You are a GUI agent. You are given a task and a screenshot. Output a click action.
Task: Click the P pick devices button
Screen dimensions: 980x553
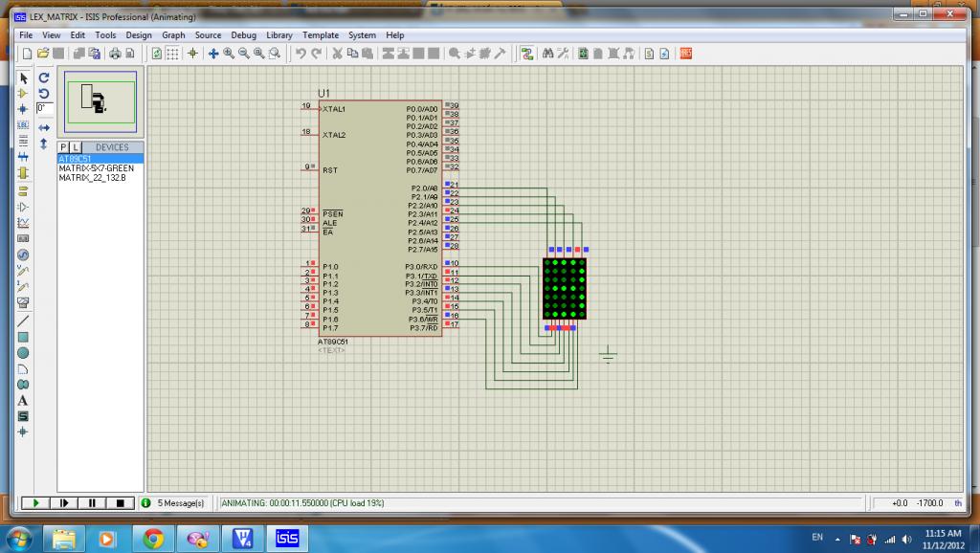(64, 147)
